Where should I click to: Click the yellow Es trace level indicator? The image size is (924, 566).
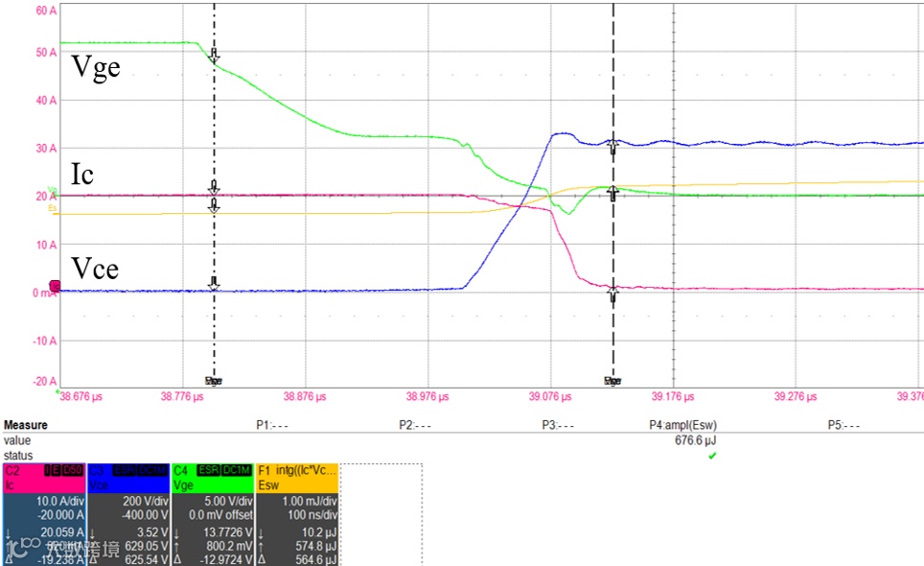[53, 208]
